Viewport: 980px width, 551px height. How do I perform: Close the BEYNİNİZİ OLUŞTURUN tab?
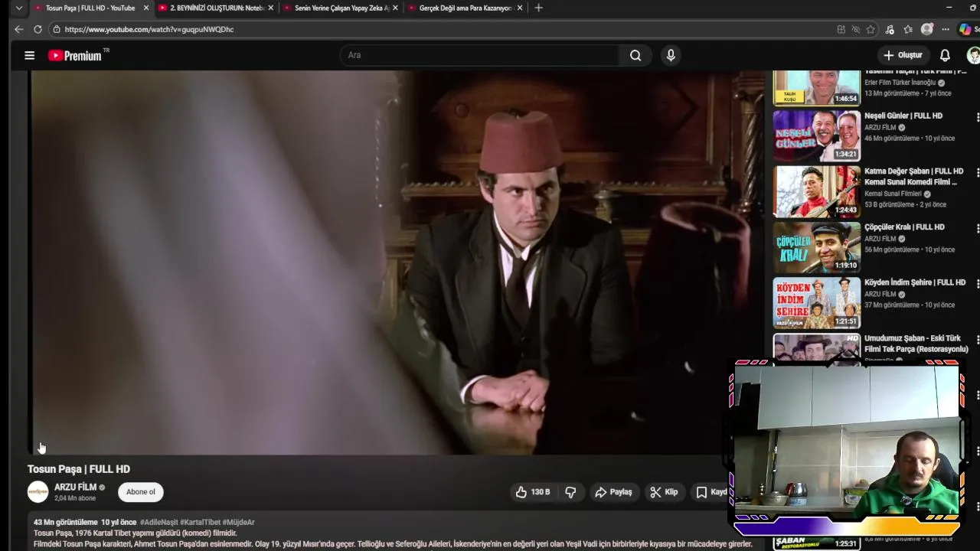pyautogui.click(x=270, y=8)
